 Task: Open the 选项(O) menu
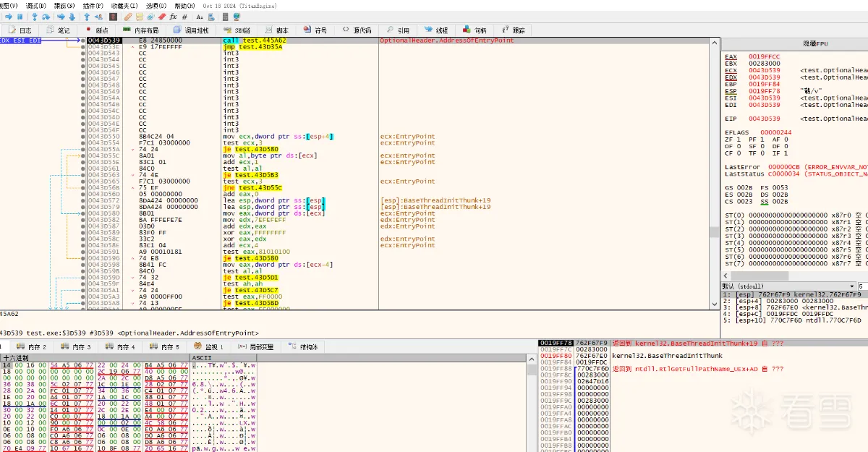point(156,5)
